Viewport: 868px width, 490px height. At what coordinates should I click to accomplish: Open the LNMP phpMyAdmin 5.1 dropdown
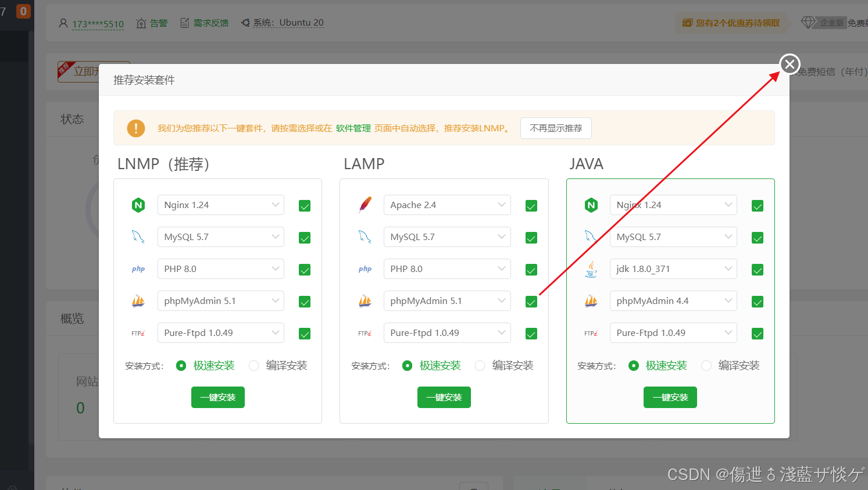coord(221,301)
